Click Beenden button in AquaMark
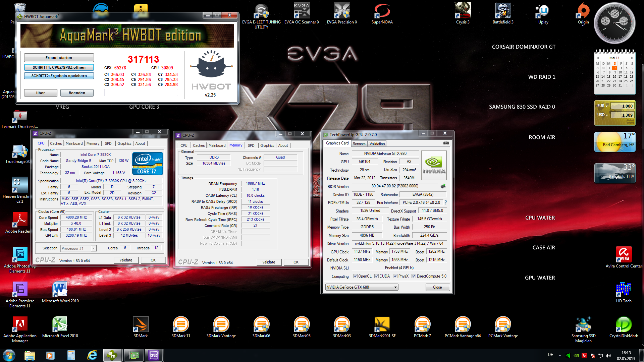 pyautogui.click(x=77, y=93)
